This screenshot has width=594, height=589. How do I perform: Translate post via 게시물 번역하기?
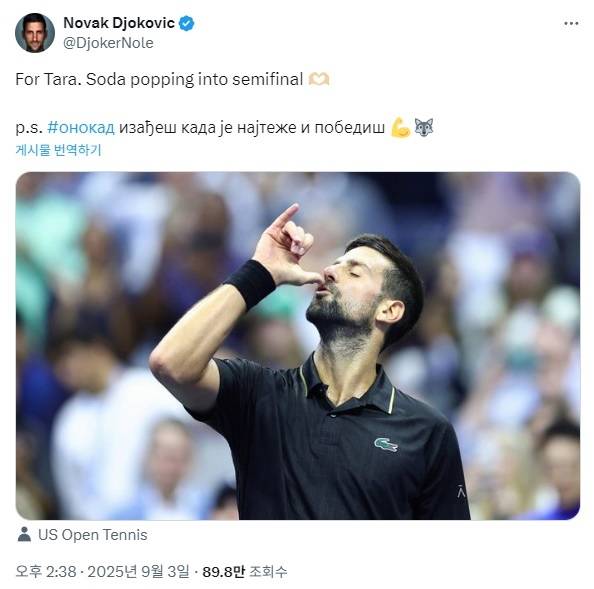[58, 150]
